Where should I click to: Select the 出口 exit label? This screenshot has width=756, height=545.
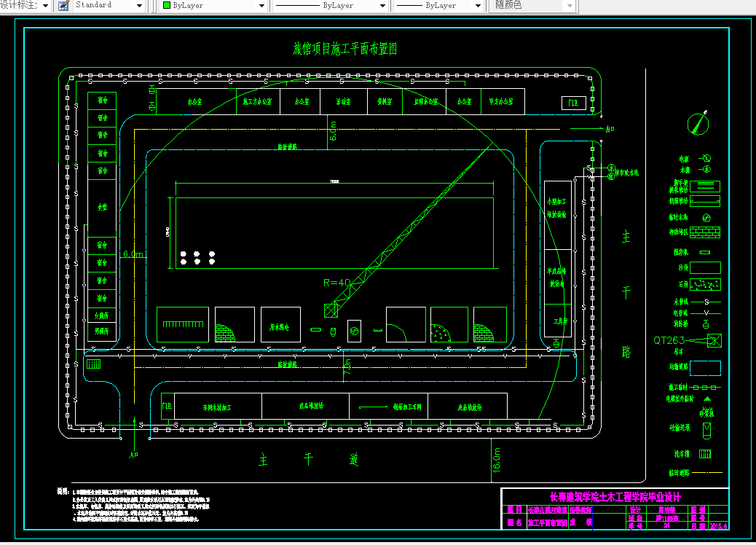(x=610, y=129)
